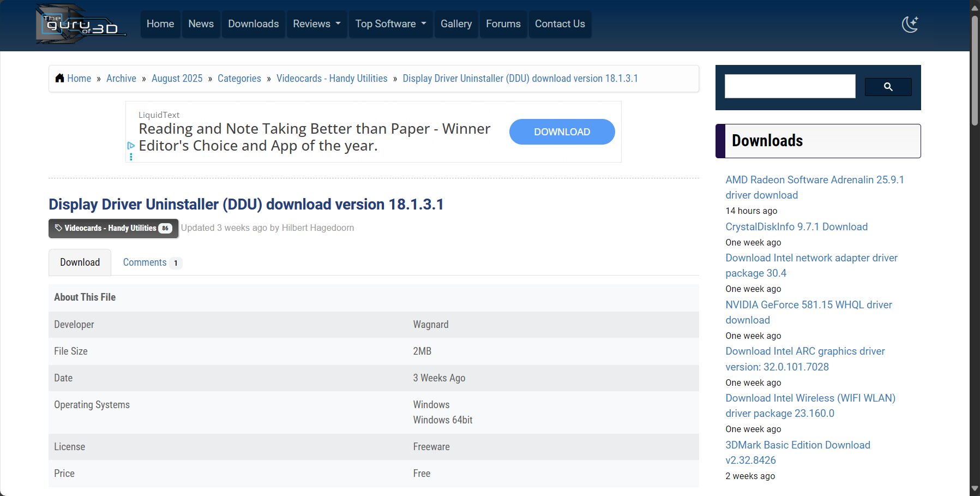Click inside the search input field
The height and width of the screenshot is (496, 980).
pyautogui.click(x=790, y=87)
